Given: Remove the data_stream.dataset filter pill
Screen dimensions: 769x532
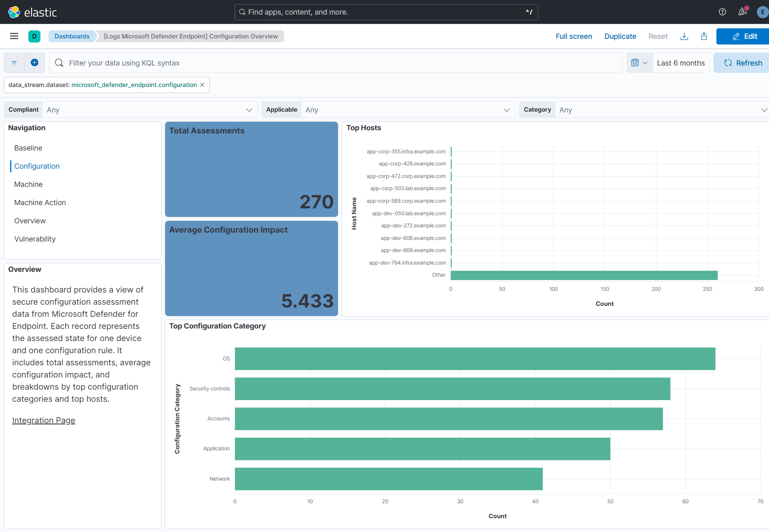Looking at the screenshot, I should (x=202, y=85).
